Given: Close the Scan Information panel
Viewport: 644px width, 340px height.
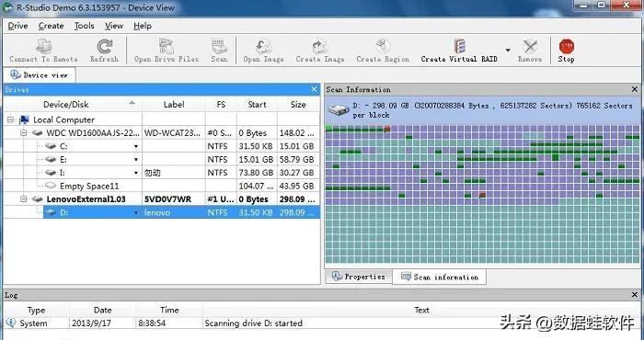Looking at the screenshot, I should 635,89.
